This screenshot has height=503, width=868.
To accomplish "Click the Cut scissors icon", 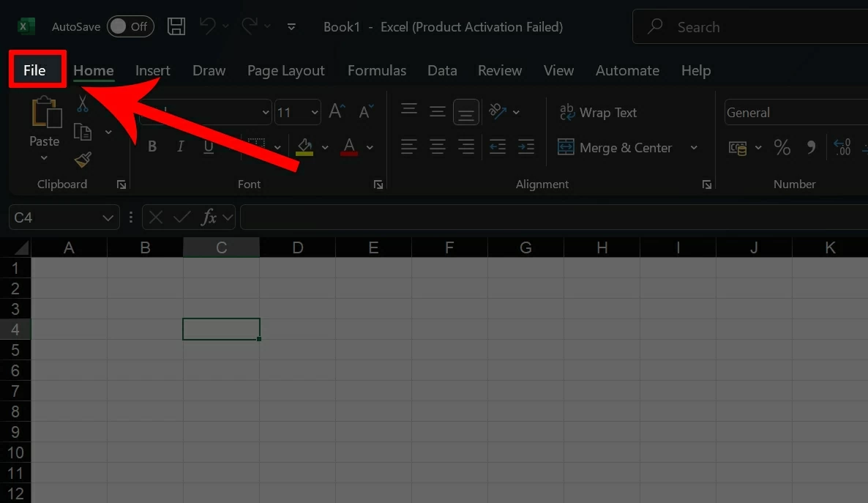I will tap(83, 105).
